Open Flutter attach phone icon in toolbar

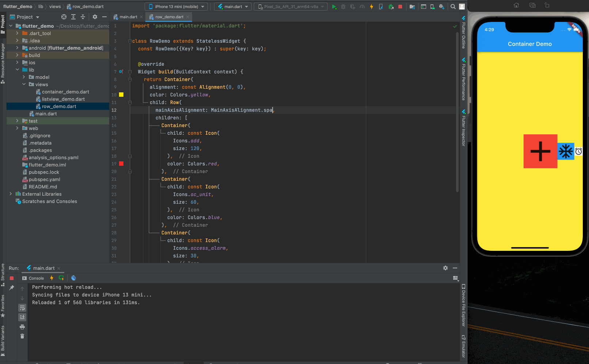pos(381,7)
